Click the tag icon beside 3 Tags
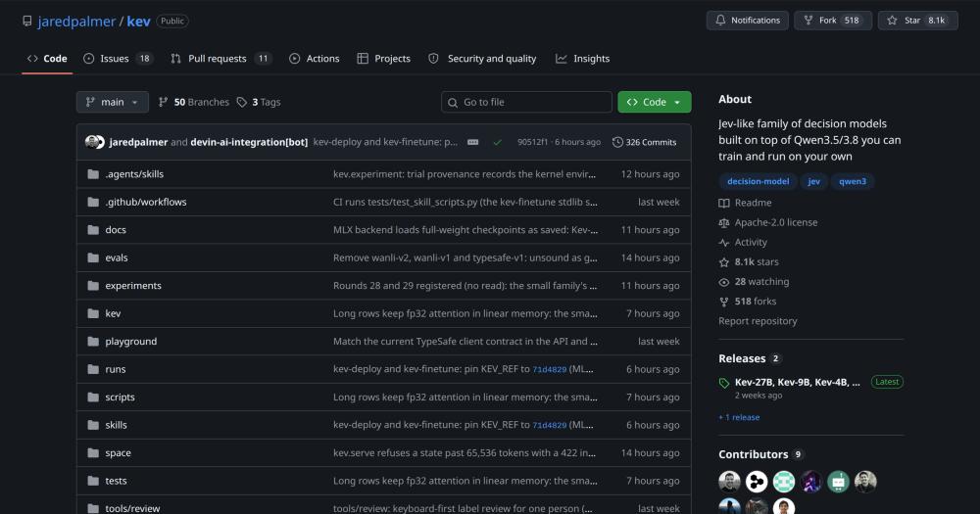Viewport: 980px width, 514px height. point(242,102)
